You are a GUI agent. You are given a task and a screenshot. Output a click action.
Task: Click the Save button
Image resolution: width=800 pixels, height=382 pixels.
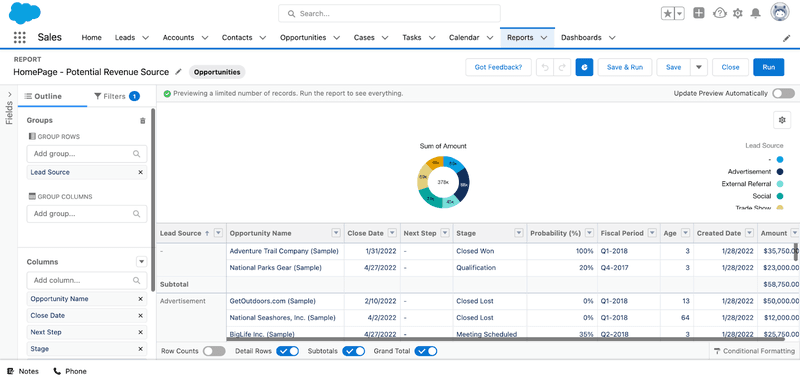coord(673,67)
